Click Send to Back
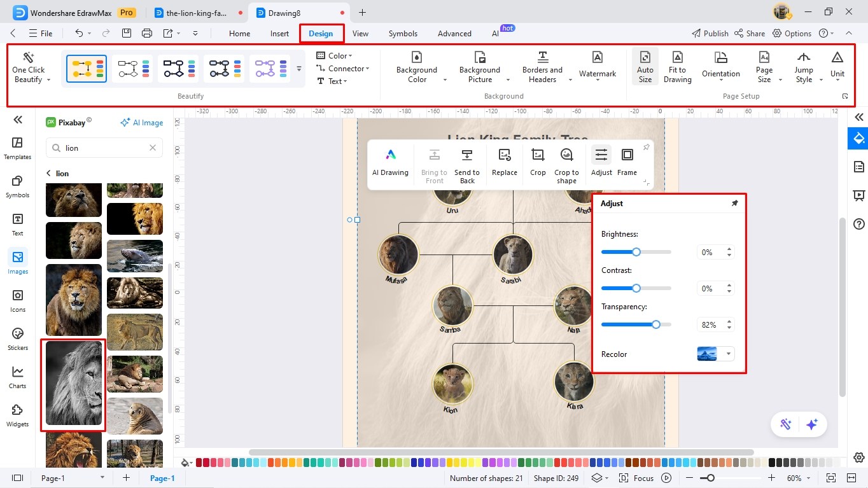Image resolution: width=868 pixels, height=488 pixels. (x=467, y=166)
